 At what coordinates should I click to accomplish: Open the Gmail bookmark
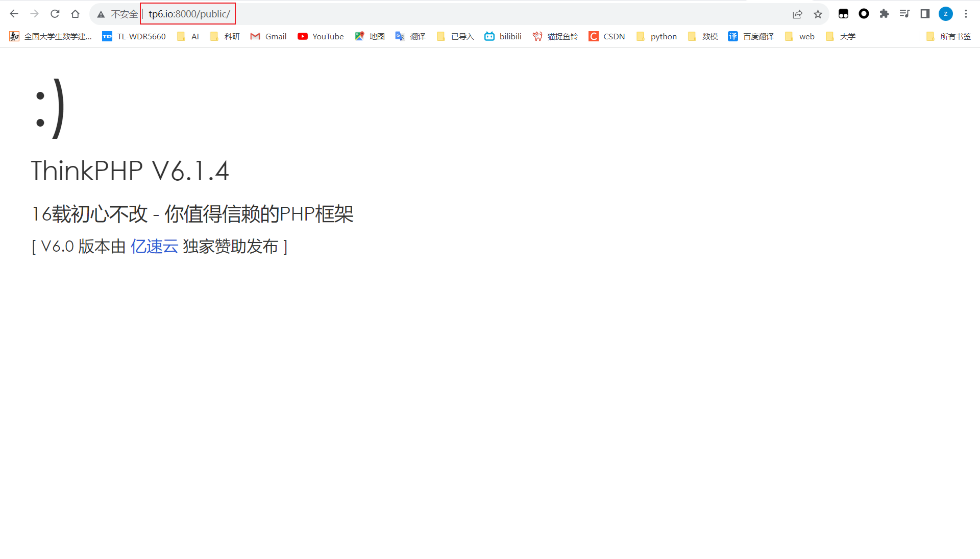268,36
